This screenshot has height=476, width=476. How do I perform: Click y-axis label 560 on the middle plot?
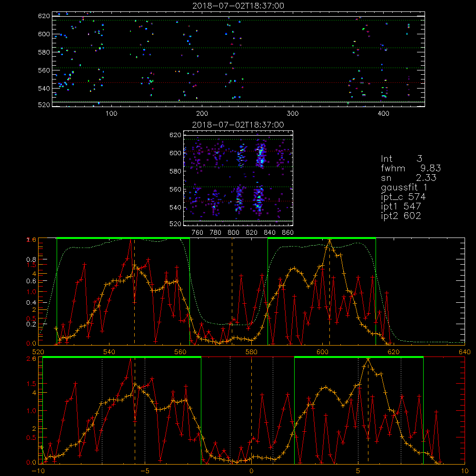click(176, 189)
